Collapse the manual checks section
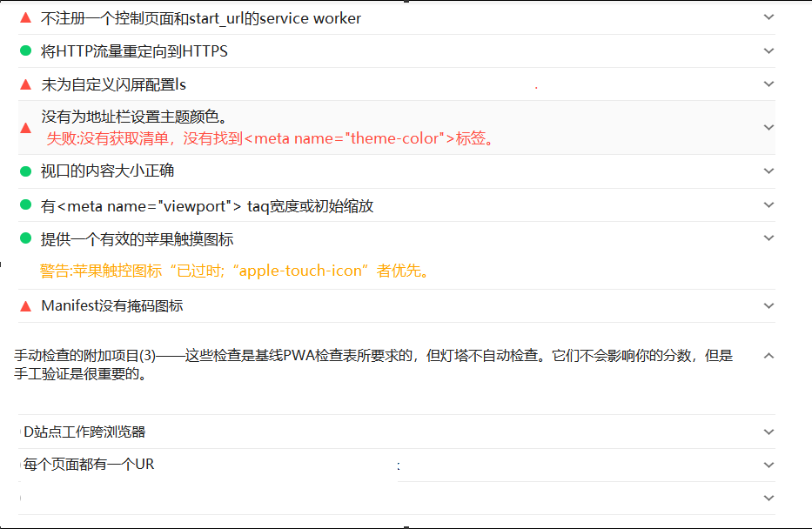 click(767, 356)
